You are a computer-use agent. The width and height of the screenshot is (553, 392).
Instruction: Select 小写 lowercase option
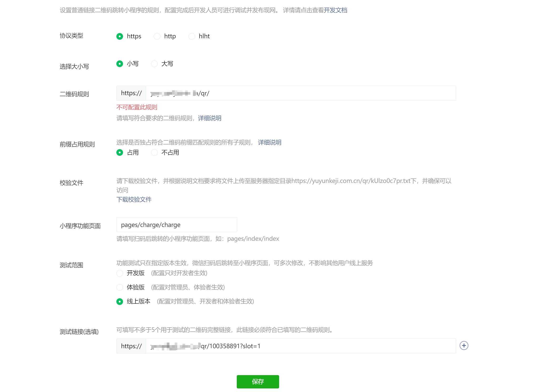point(120,64)
